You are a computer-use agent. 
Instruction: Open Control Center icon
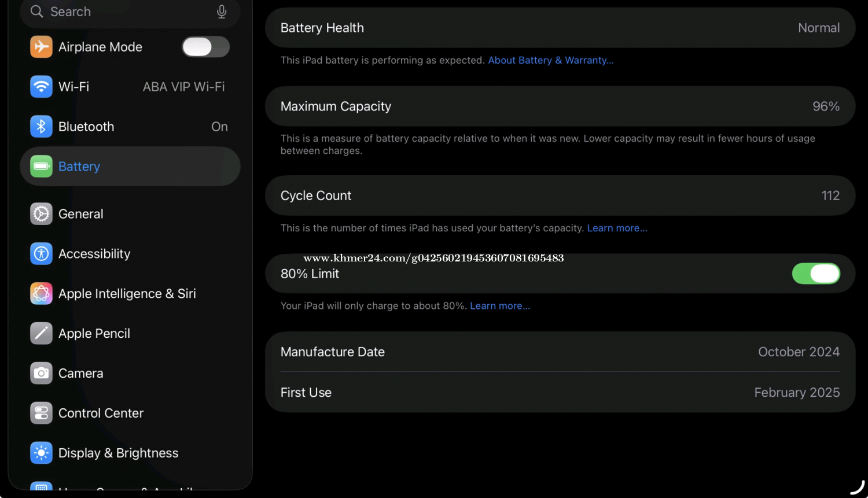pos(41,414)
